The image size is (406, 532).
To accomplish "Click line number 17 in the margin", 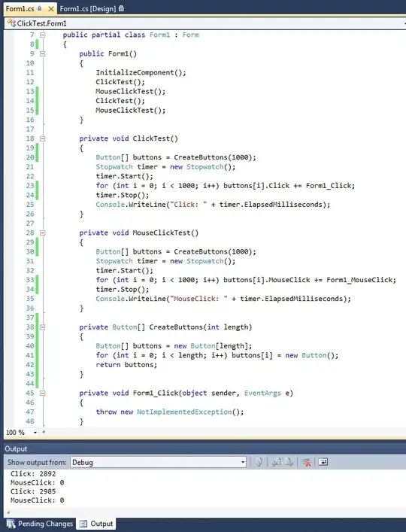I will coord(30,129).
